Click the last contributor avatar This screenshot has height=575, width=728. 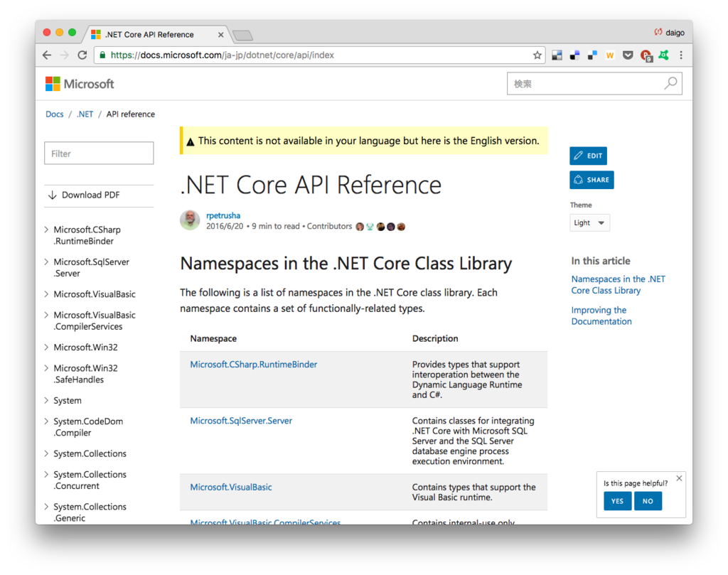pos(401,227)
